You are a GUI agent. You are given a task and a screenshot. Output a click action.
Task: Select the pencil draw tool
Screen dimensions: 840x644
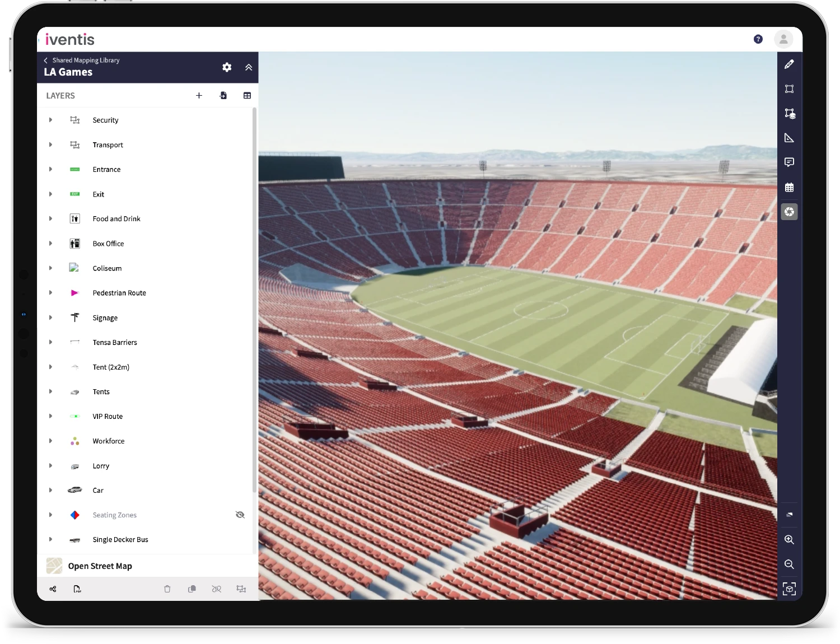tap(789, 64)
